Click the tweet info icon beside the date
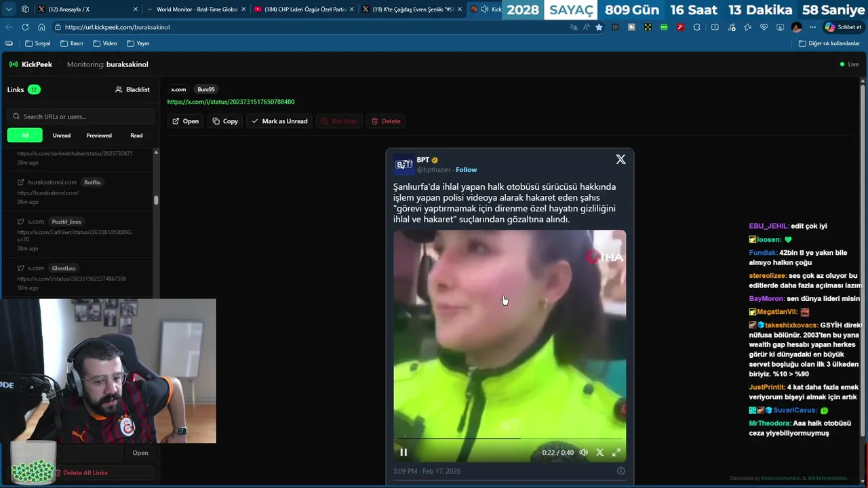 point(620,471)
